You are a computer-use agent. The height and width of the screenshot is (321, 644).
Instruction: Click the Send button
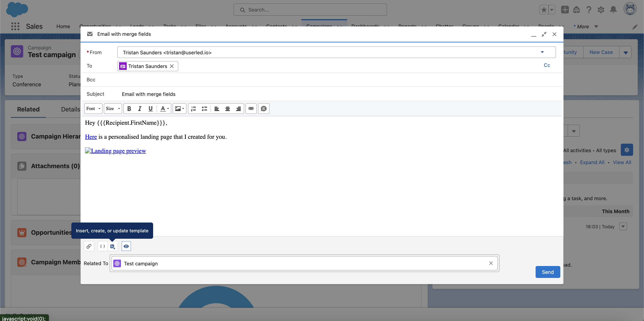[548, 272]
